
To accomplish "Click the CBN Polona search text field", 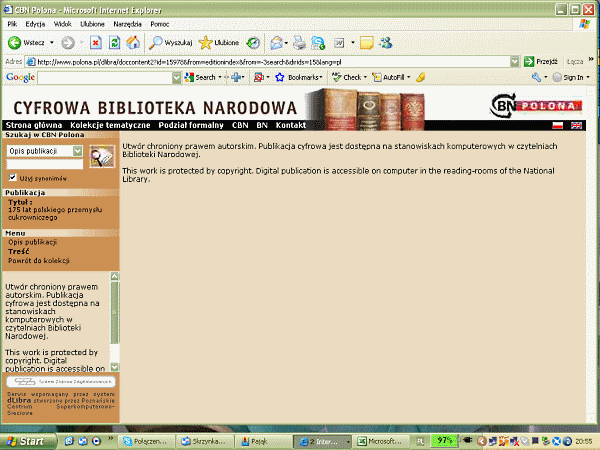I will [45, 164].
